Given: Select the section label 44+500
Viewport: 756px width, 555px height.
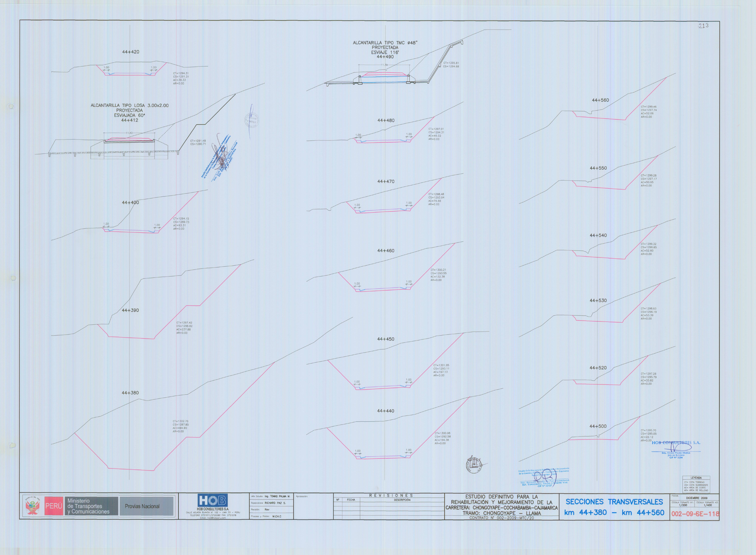Looking at the screenshot, I should point(598,426).
